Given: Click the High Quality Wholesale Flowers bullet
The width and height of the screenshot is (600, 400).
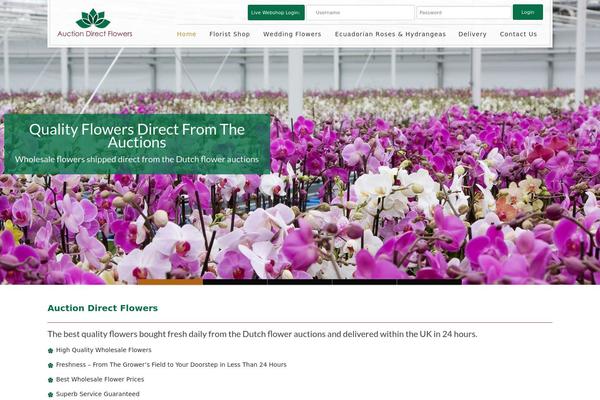Looking at the screenshot, I should click(x=103, y=350).
